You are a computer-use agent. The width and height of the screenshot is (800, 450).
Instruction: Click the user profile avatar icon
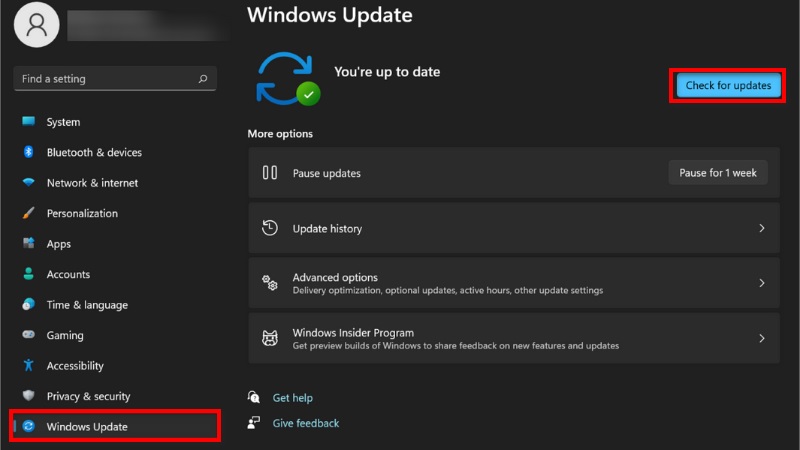tap(36, 24)
